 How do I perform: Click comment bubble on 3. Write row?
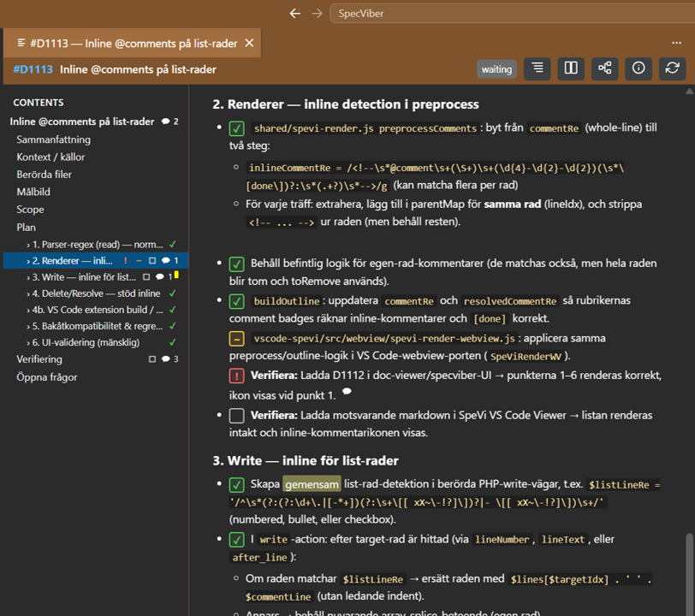(159, 277)
